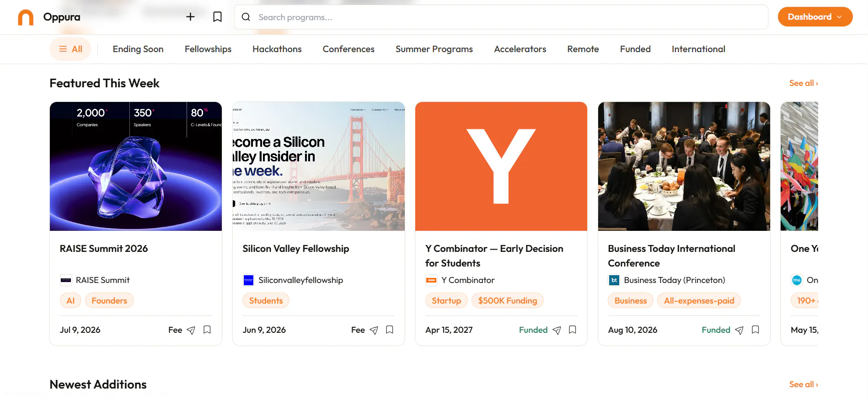Click the Students tag
868x400 pixels.
point(266,300)
